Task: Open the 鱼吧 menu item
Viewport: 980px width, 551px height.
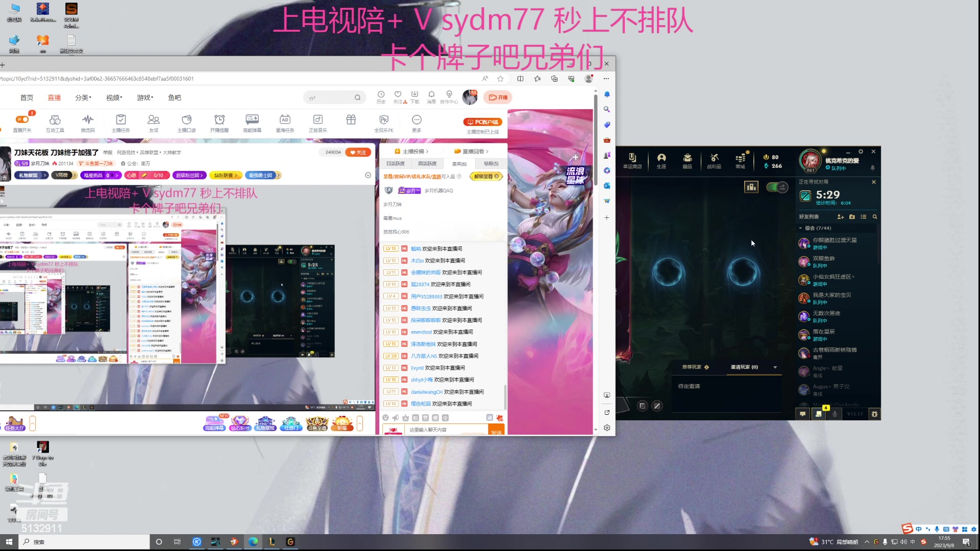Action: click(x=174, y=97)
